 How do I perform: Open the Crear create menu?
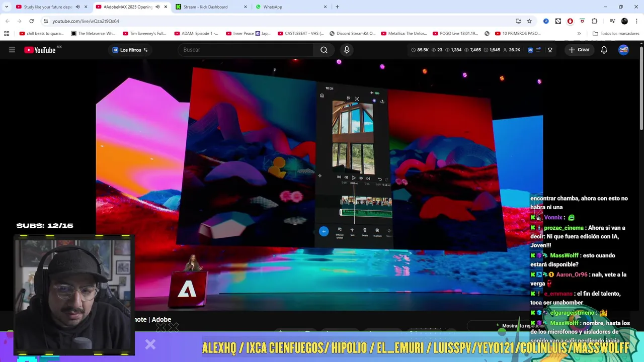click(x=579, y=50)
